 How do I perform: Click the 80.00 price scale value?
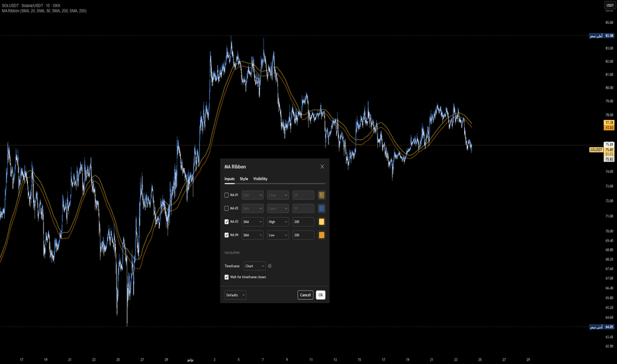609,88
